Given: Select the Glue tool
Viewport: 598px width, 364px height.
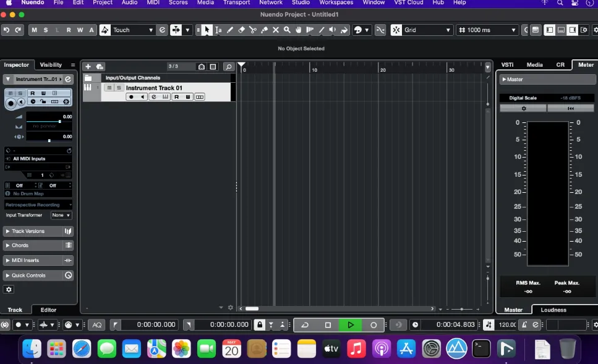Looking at the screenshot, I should tap(264, 30).
